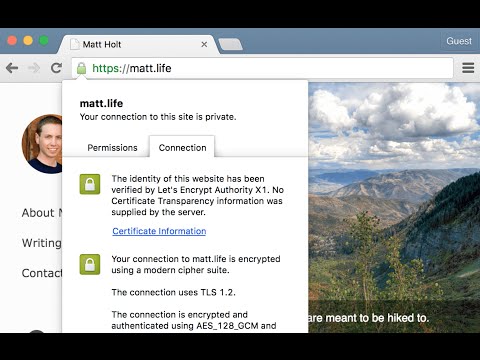Click the forward navigation arrow
This screenshot has height=360, width=480.
[34, 68]
